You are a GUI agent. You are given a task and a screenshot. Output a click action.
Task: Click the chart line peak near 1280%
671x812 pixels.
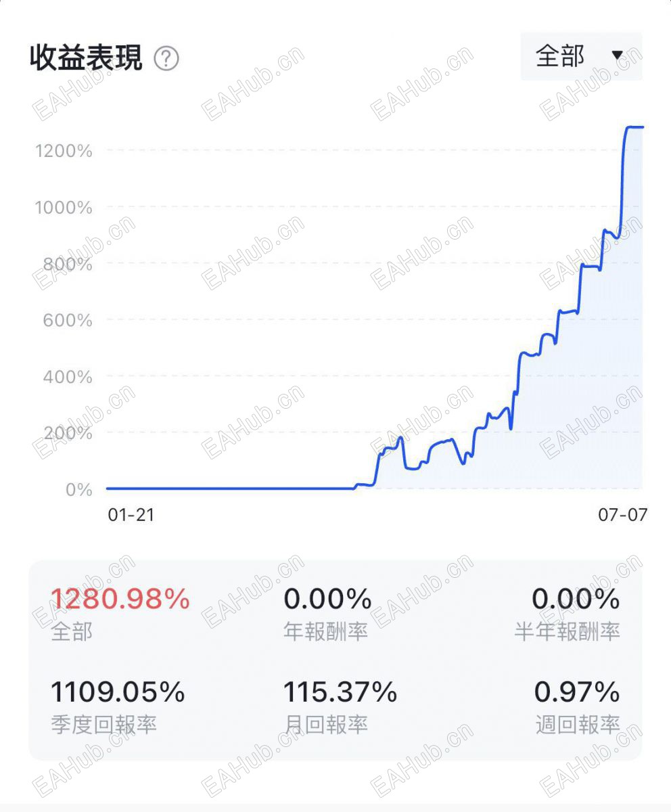click(634, 127)
